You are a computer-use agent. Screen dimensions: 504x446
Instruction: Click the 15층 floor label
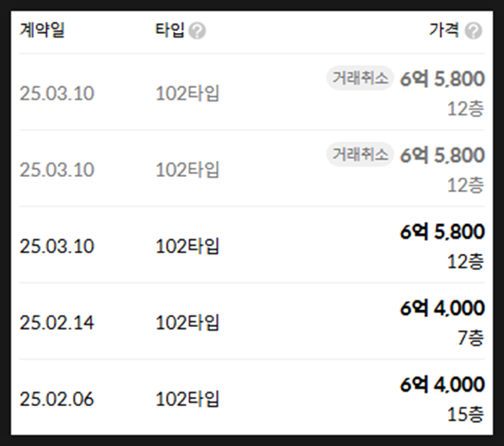tap(466, 415)
